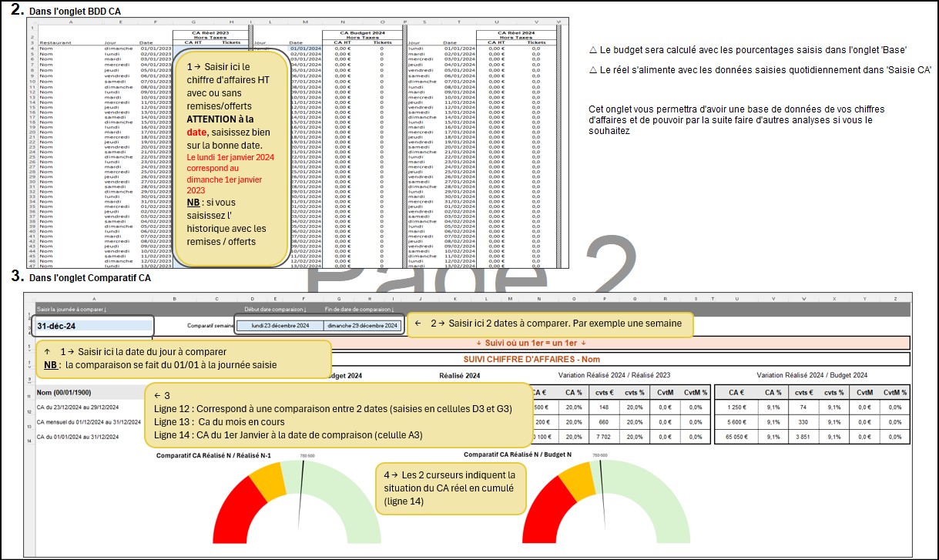The width and height of the screenshot is (939, 560).
Task: Select the '148' cvts cell
Action: click(603, 407)
